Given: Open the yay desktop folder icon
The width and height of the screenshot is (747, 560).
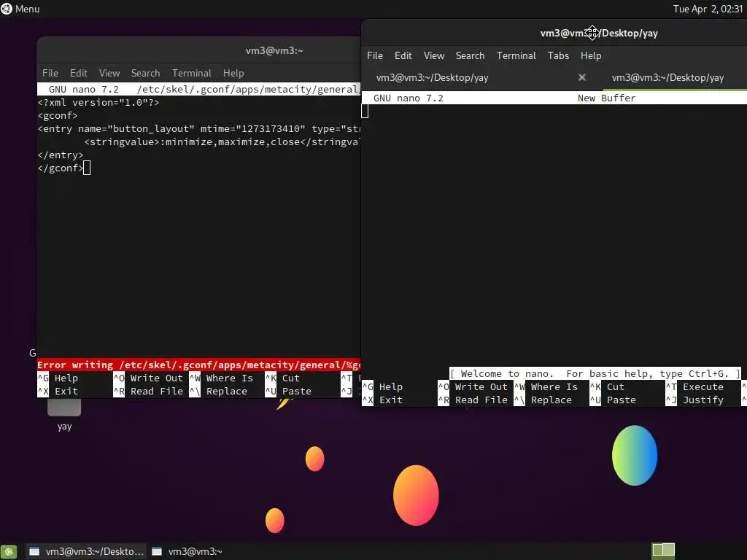Looking at the screenshot, I should (x=64, y=413).
